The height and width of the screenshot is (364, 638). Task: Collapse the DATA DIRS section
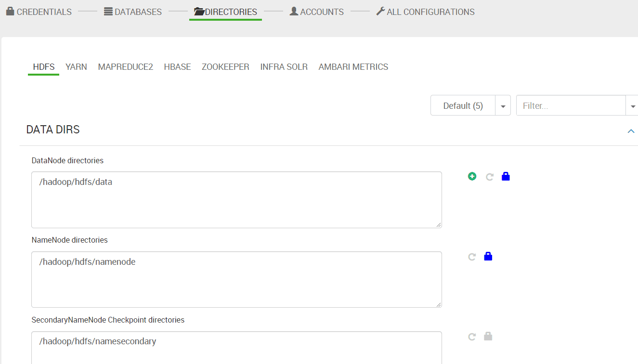[x=631, y=131]
